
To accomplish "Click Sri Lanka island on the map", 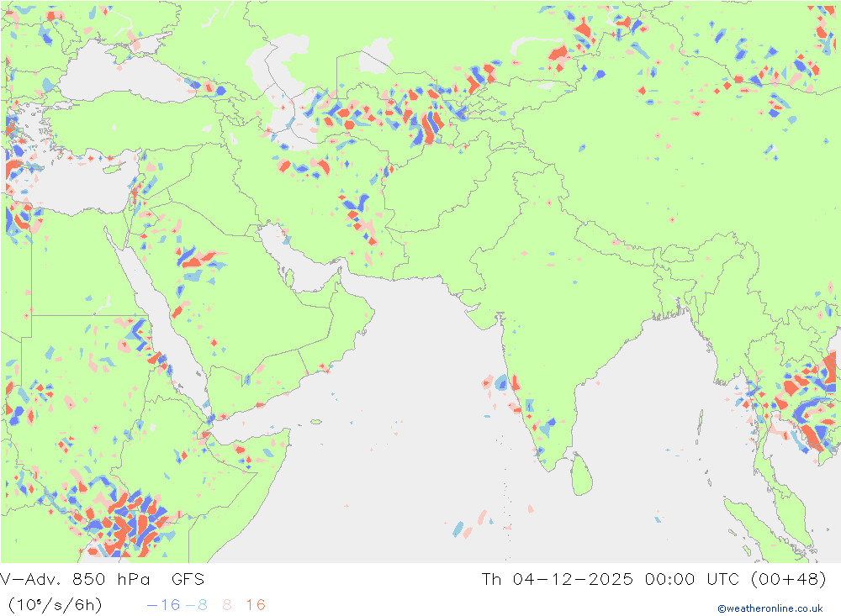I will [x=581, y=474].
